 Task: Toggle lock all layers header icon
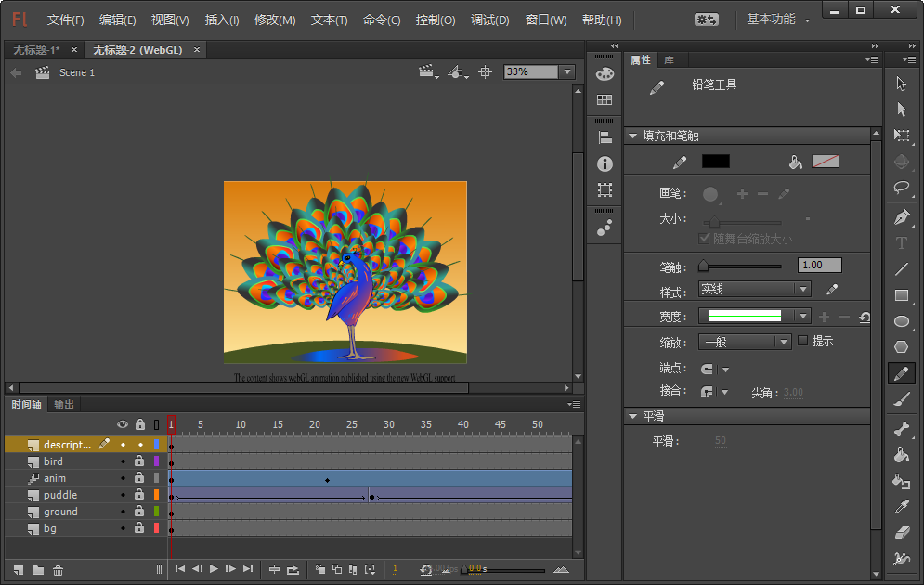click(x=139, y=424)
